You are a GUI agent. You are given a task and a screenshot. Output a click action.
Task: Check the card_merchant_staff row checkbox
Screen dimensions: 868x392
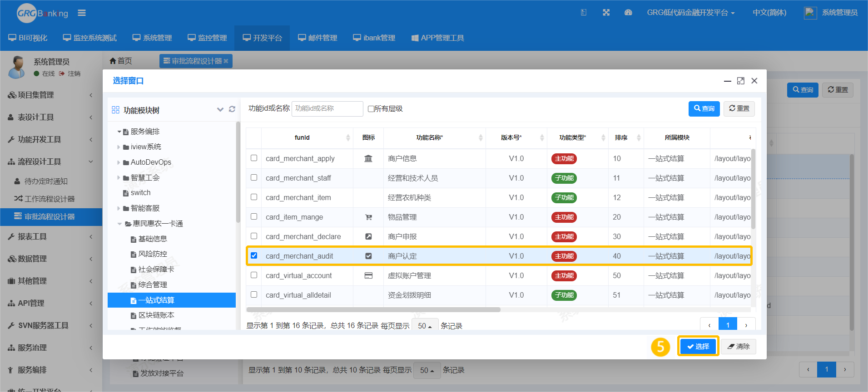[254, 177]
